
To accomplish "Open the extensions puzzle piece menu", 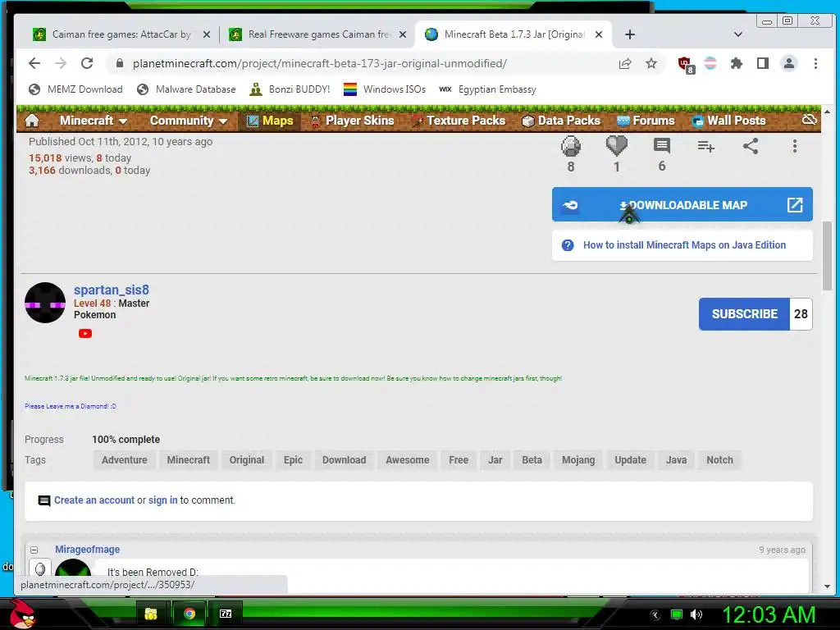I will 737,64.
